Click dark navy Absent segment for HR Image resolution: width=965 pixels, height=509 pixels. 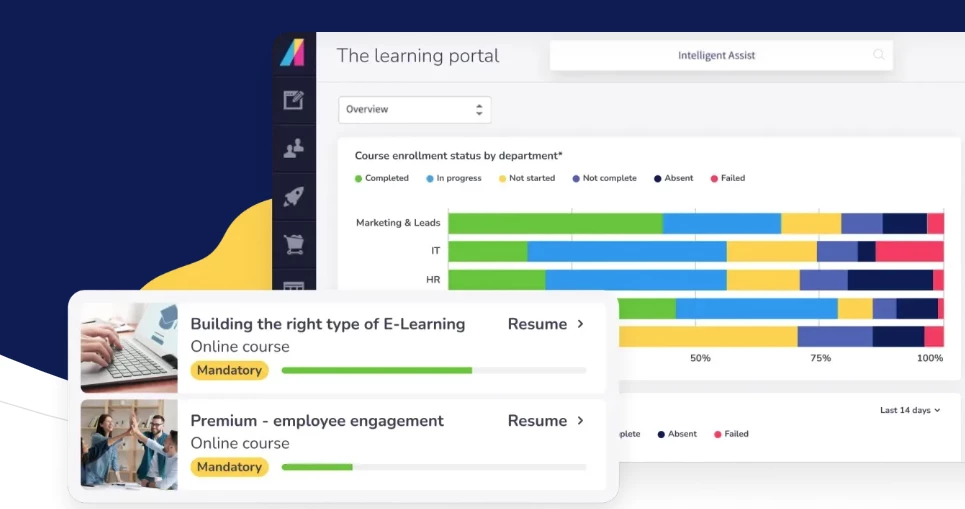point(890,279)
